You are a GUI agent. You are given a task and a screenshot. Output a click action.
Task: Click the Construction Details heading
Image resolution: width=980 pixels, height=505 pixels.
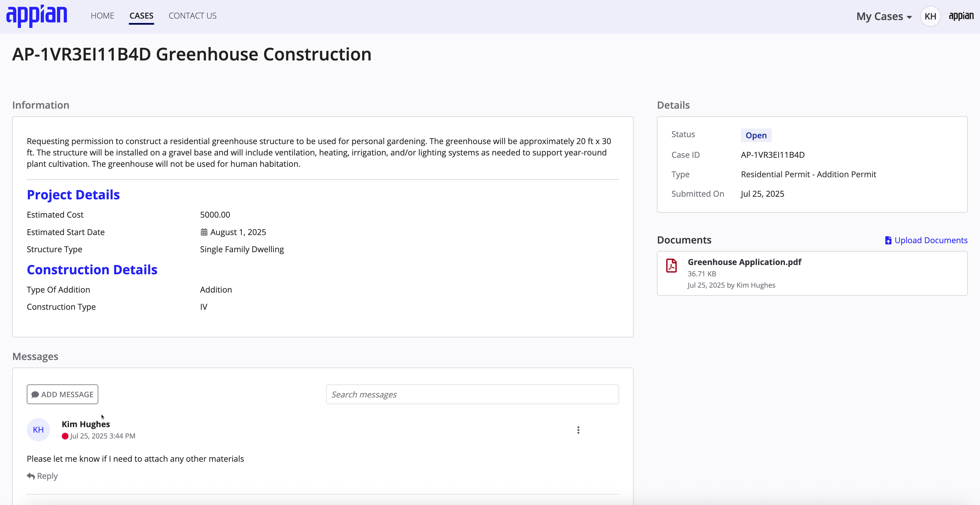[92, 269]
